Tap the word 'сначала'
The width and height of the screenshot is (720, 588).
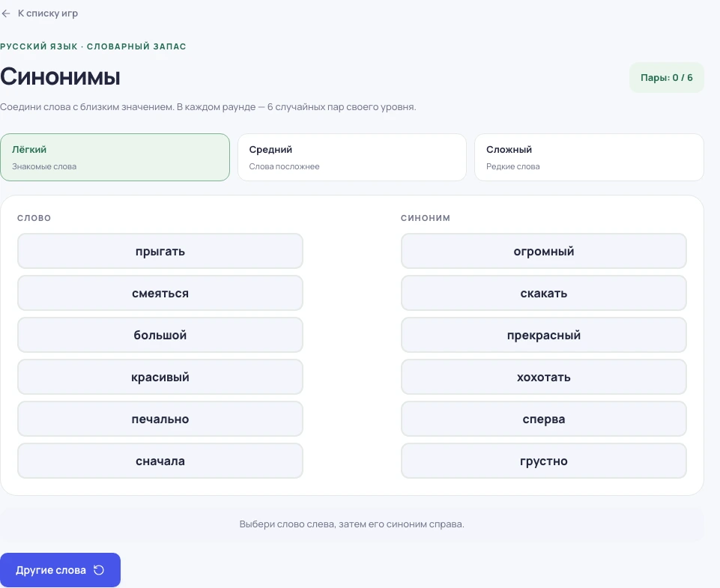[160, 461]
